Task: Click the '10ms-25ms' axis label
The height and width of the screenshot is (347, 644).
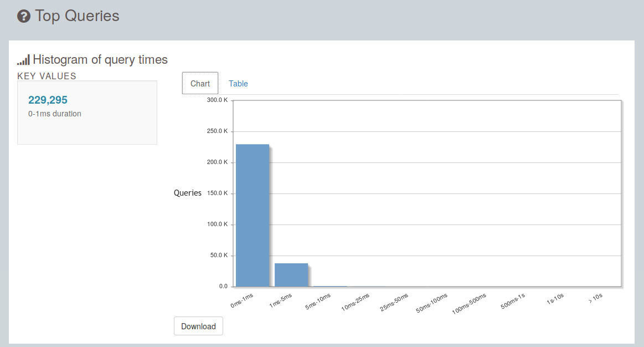Action: pyautogui.click(x=356, y=302)
